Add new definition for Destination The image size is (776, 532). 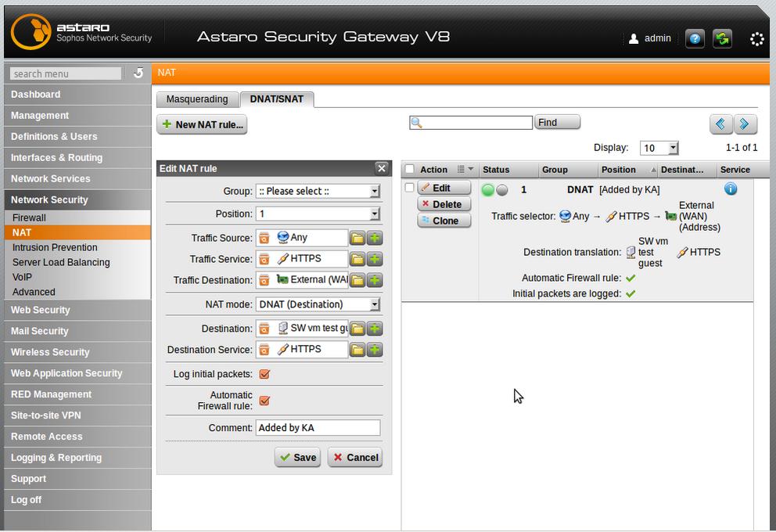click(375, 329)
